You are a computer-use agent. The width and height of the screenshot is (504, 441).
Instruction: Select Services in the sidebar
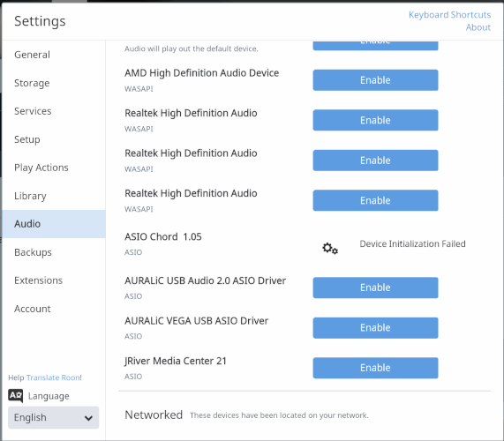point(54,111)
